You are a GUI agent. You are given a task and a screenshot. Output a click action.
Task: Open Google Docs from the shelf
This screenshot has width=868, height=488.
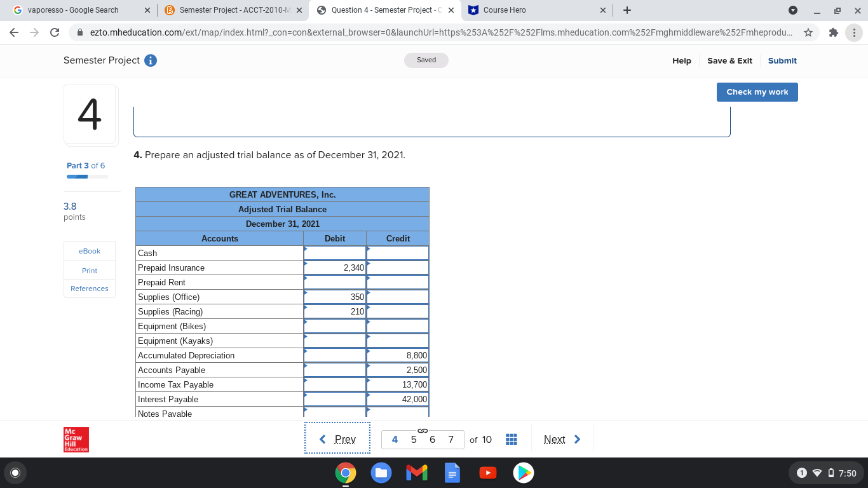point(452,473)
